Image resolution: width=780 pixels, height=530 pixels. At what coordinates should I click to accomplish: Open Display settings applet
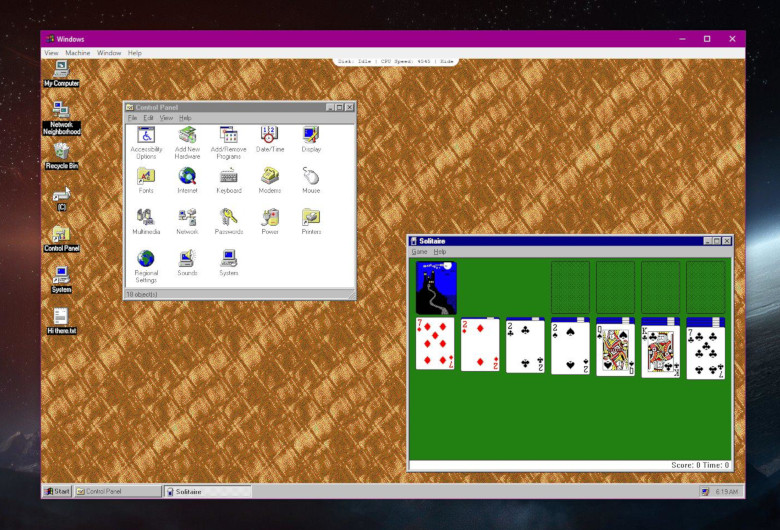[311, 139]
